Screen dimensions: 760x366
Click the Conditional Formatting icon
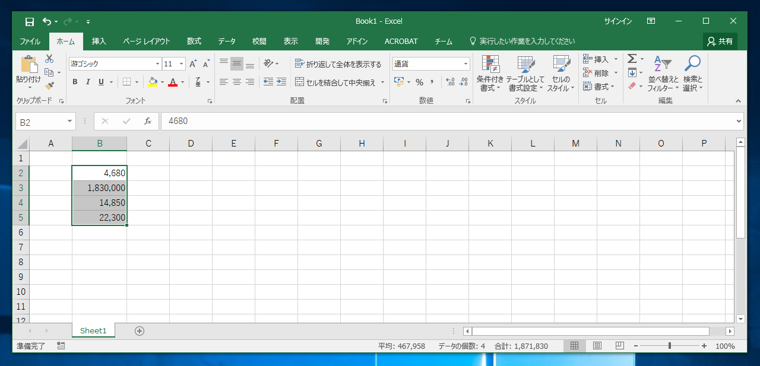pyautogui.click(x=490, y=64)
